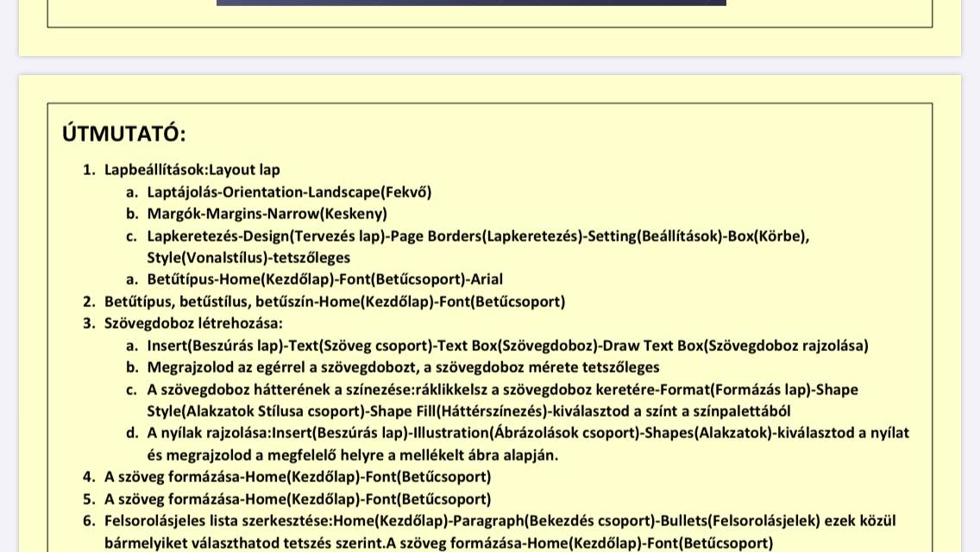
Task: Click the 'bármelyiket választhatod tetszés szerint' line
Action: 438,543
